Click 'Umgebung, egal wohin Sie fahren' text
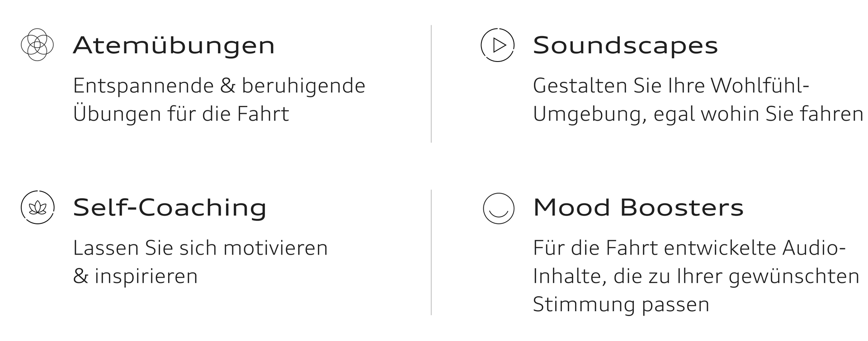 pyautogui.click(x=698, y=114)
